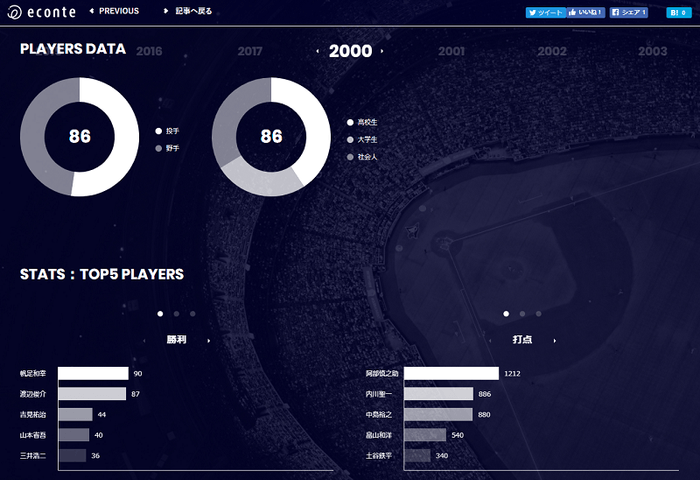Click next arrow beside 勝利 heading
This screenshot has height=480, width=700.
[208, 340]
